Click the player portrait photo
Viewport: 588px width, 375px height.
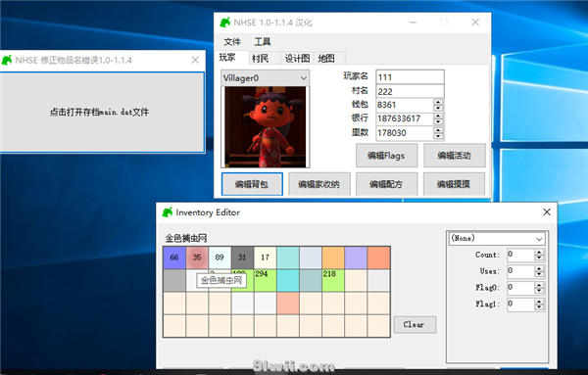(266, 126)
